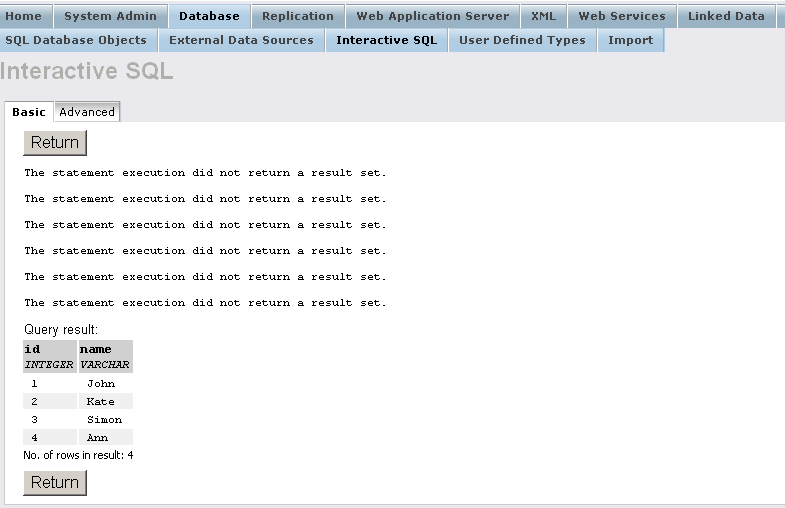The image size is (785, 508).
Task: Go to the External Data Sources subtab
Action: coord(241,40)
